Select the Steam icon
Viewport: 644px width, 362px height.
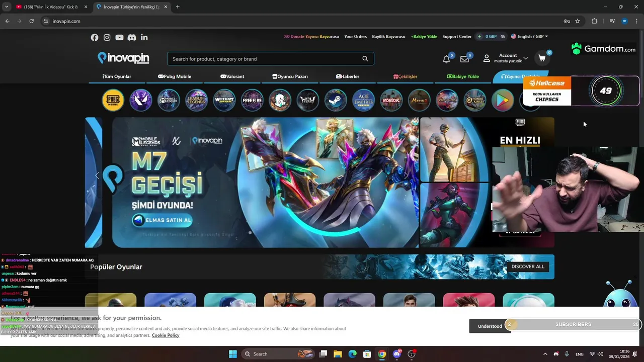[x=336, y=100]
